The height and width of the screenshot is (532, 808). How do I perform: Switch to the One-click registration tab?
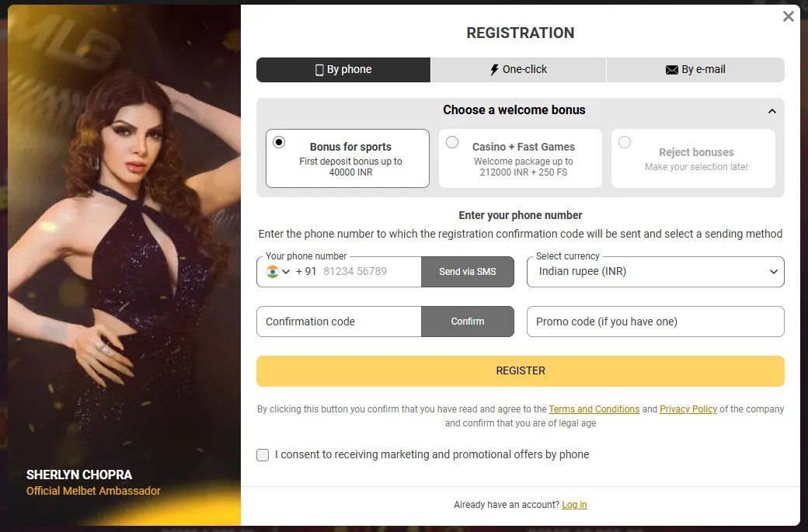point(518,70)
